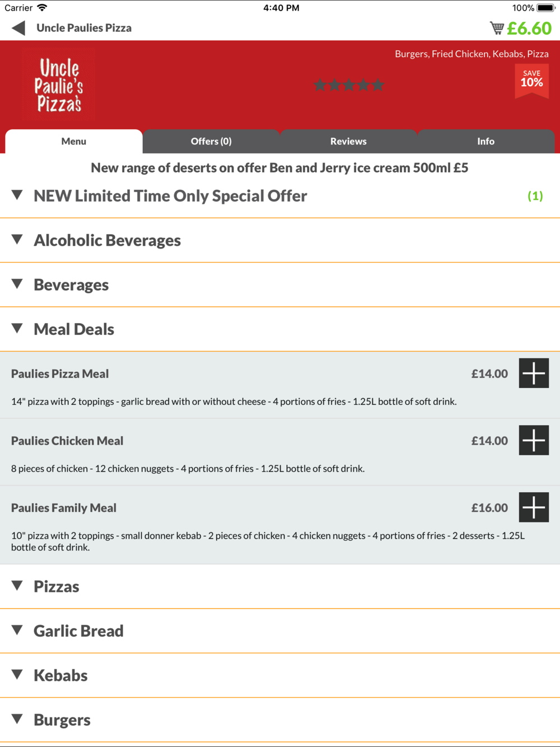Screen dimensions: 560x747
Task: Tap the £6.60 basket total
Action: [x=529, y=28]
